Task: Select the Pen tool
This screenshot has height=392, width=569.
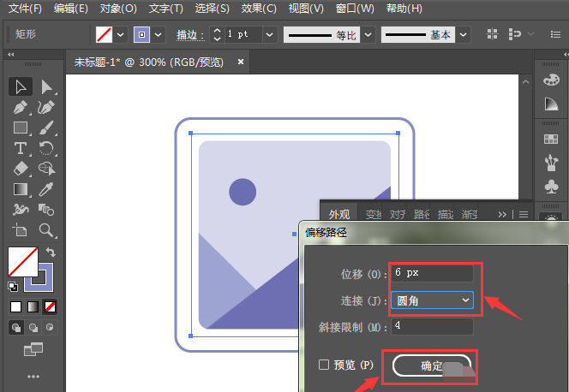Action: pos(21,108)
